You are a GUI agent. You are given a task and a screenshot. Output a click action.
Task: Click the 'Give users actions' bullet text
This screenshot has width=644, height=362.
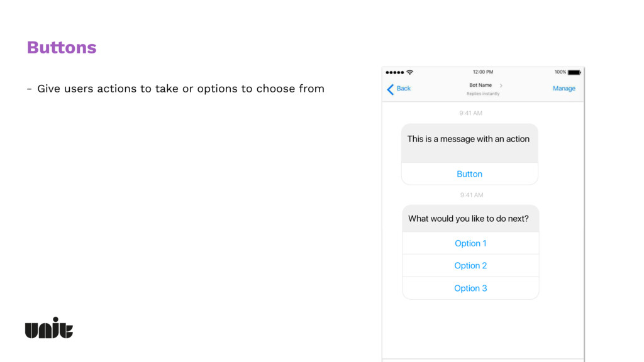tap(180, 89)
